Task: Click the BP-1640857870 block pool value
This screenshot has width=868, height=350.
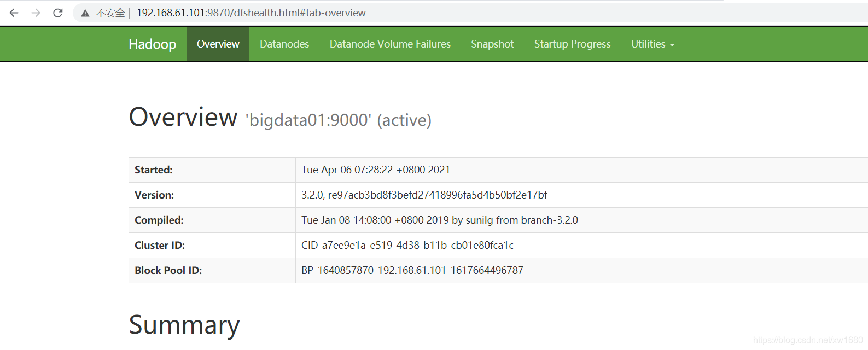Action: tap(412, 270)
